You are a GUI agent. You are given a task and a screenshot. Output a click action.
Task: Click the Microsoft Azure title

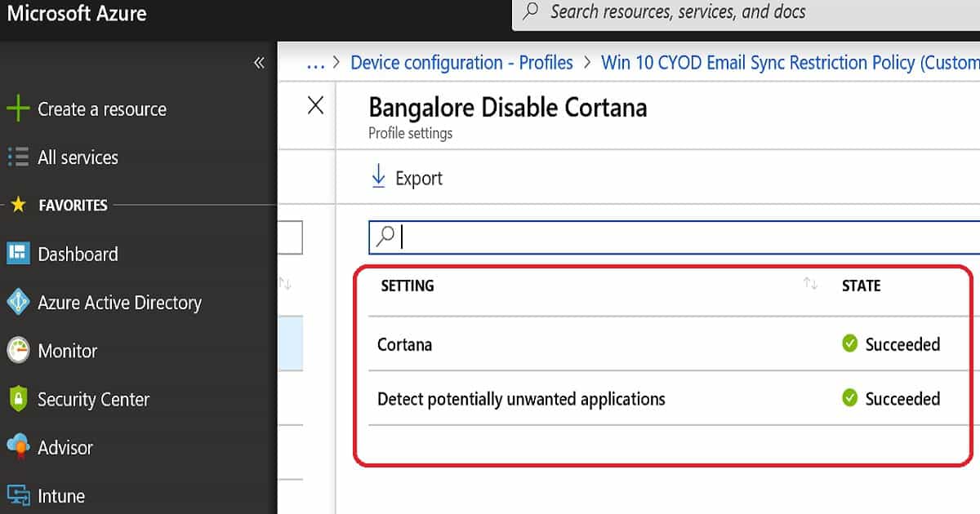point(78,13)
